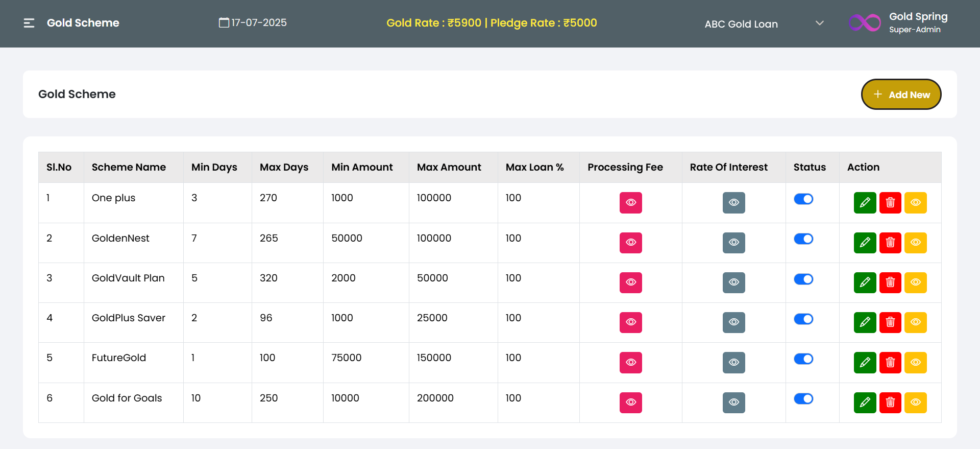The width and height of the screenshot is (980, 449).
Task: Show rate of interest for FutureGold
Action: (734, 363)
